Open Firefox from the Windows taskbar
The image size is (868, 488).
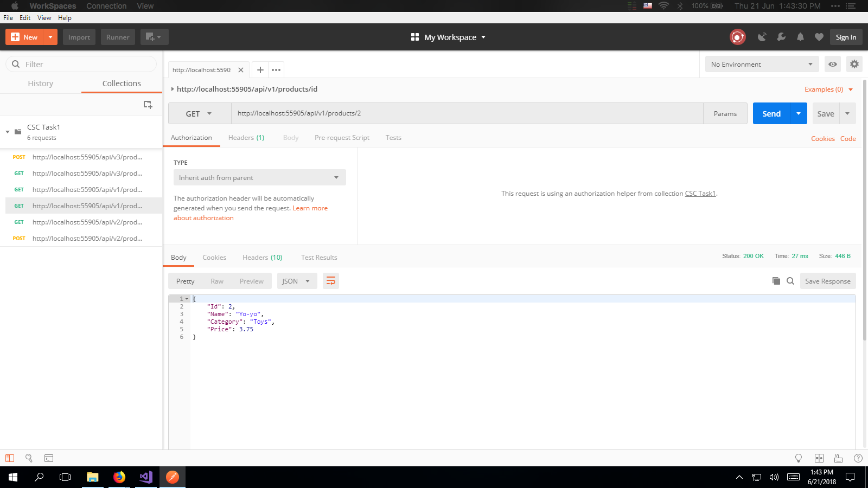coord(119,477)
